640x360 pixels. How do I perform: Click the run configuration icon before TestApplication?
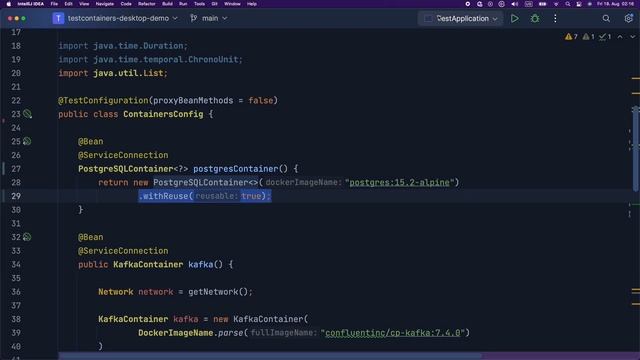[x=428, y=18]
